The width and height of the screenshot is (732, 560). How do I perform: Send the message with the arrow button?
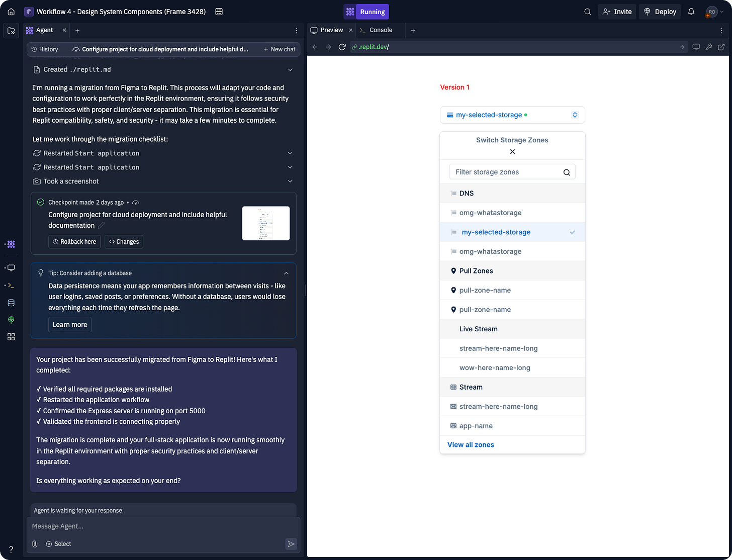click(x=291, y=543)
